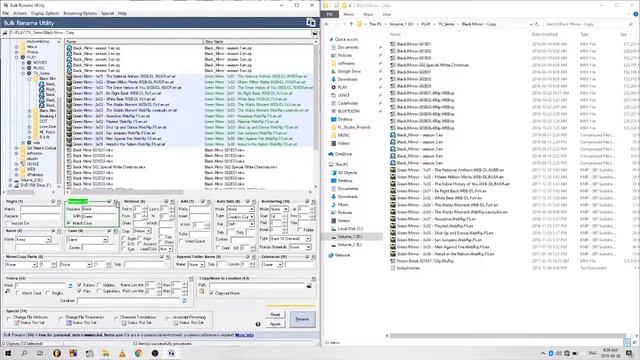Open the Numbering Mode dropdown
640x360 pixels.
280,209
